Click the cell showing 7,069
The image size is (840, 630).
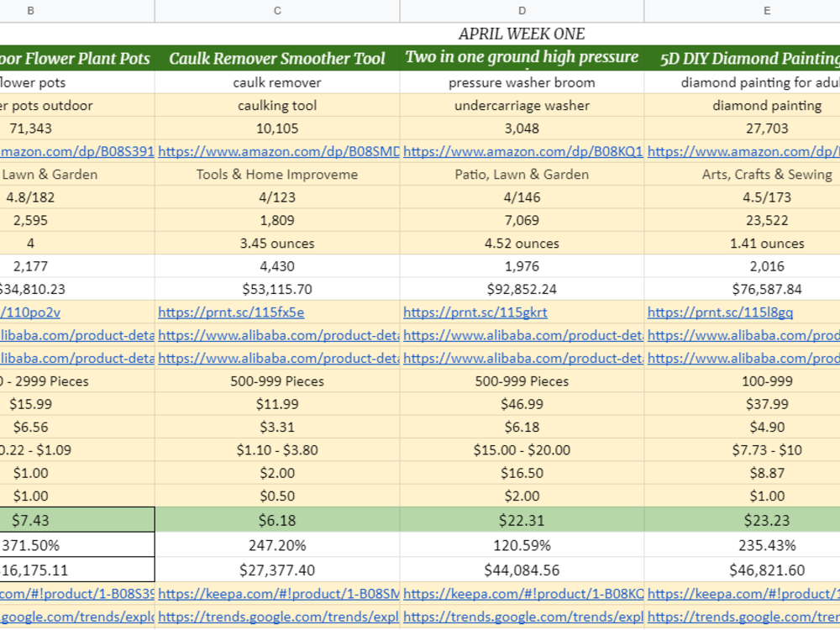pyautogui.click(x=522, y=221)
